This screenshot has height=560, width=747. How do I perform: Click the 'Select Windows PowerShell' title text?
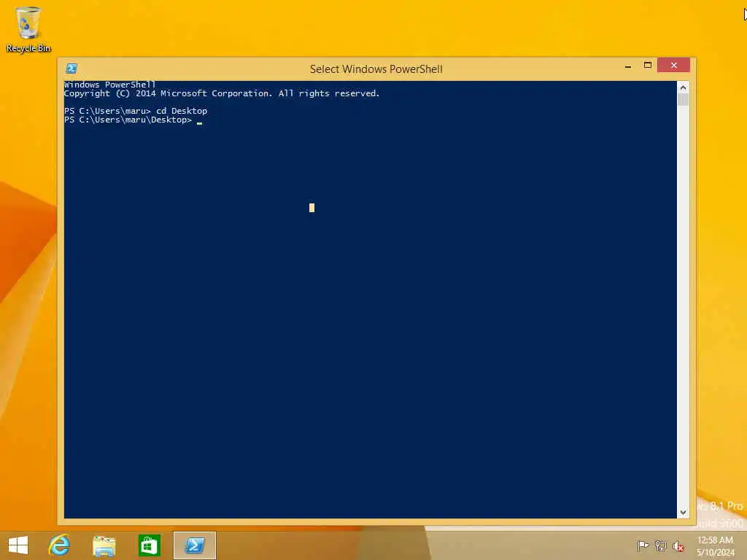click(376, 69)
